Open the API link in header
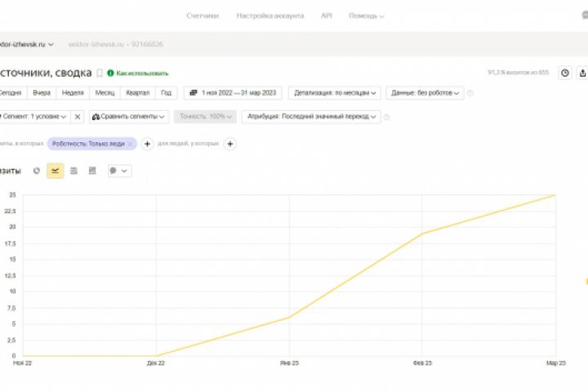588x392 pixels. tap(327, 16)
